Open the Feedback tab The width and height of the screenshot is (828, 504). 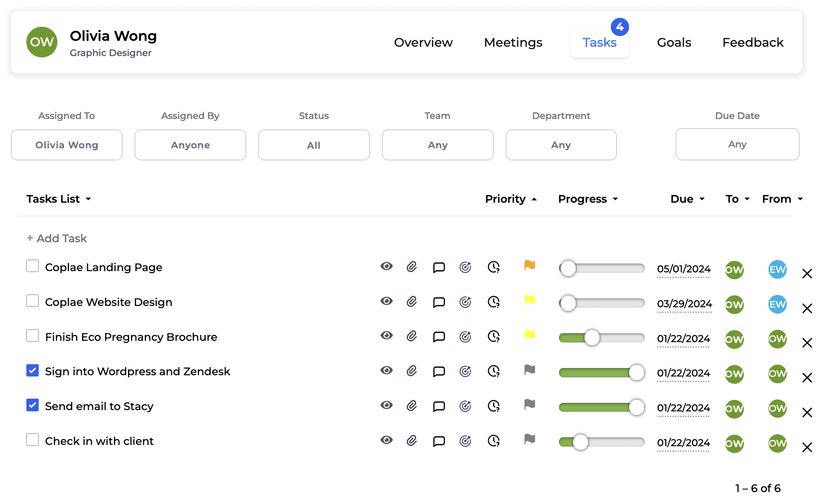tap(753, 42)
